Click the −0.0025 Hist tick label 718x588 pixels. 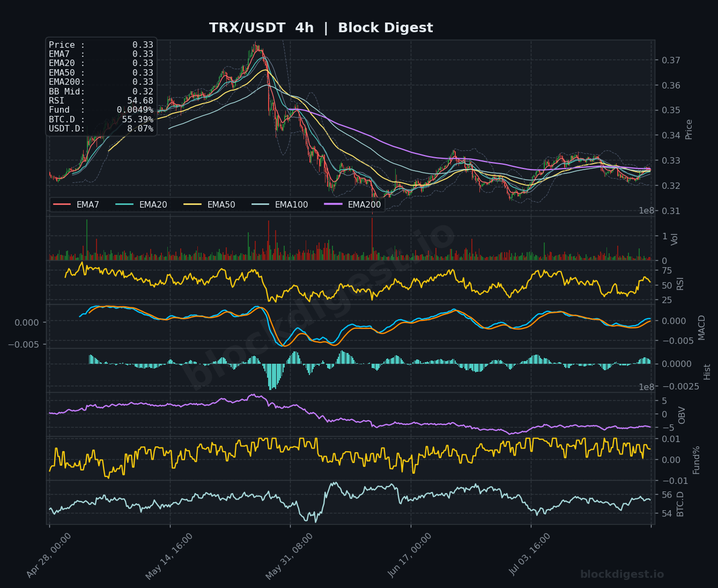coord(681,387)
